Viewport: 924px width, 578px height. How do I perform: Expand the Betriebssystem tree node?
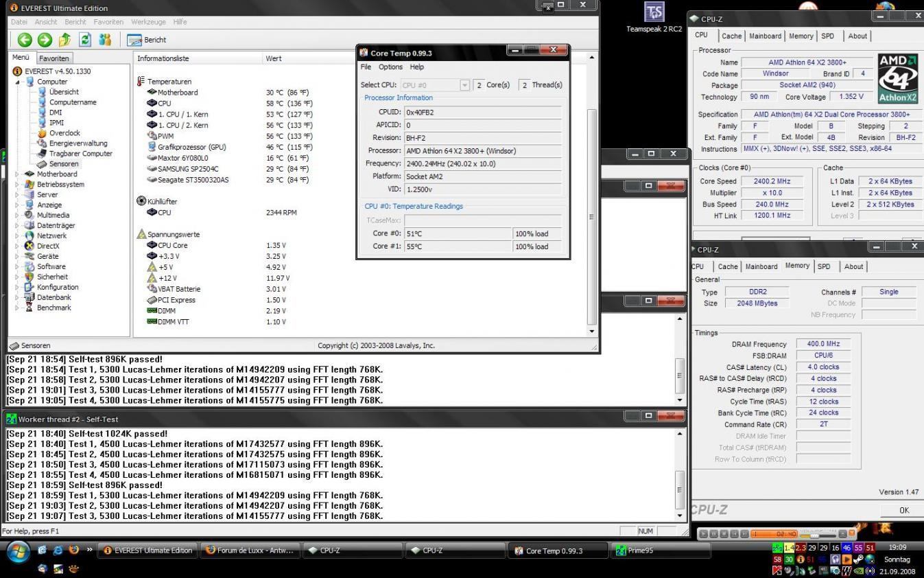pyautogui.click(x=19, y=185)
